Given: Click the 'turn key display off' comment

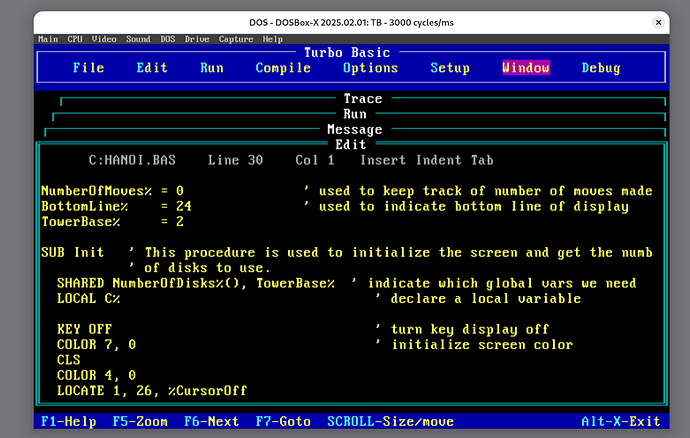Looking at the screenshot, I should tap(462, 329).
